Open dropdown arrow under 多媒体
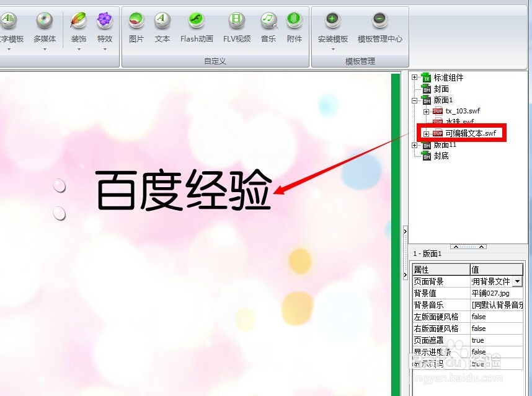532x396 pixels. (x=45, y=50)
